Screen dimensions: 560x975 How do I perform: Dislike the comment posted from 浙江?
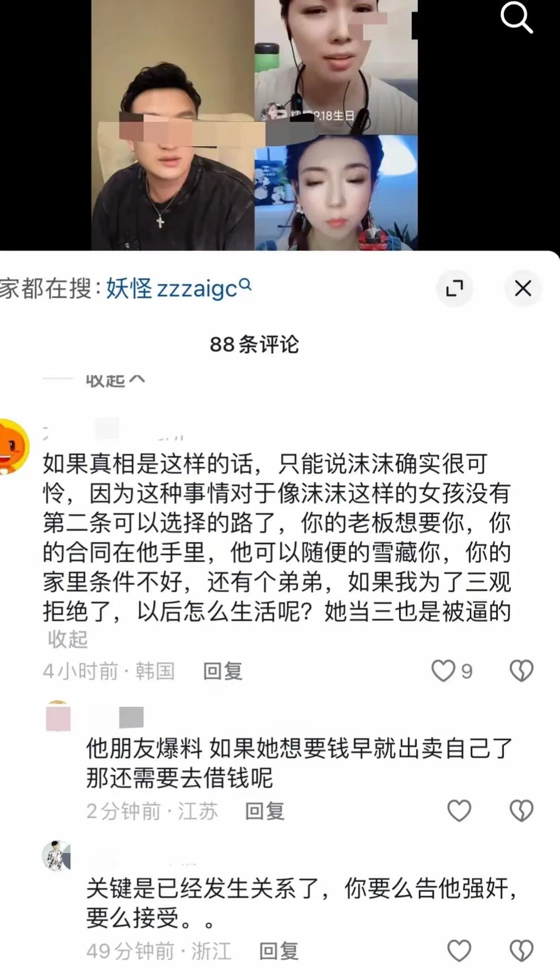(521, 951)
